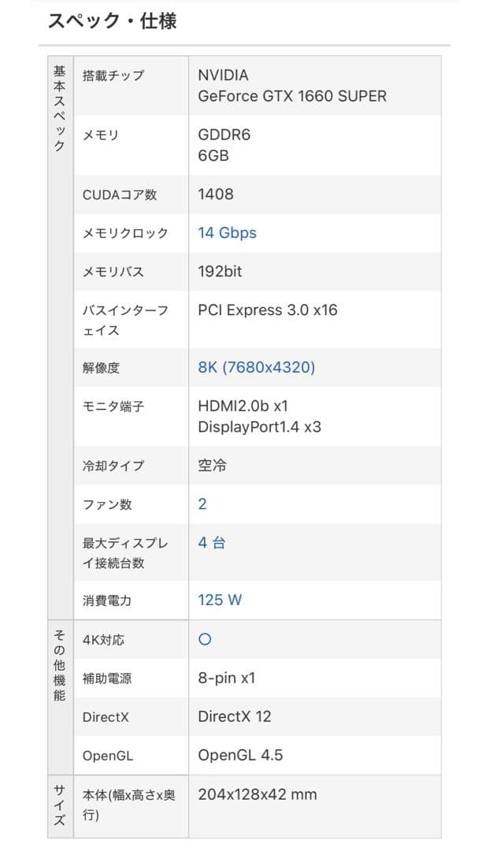Screen dimensions: 504x851
Task: Click the 搭載チップ row label
Action: point(113,76)
